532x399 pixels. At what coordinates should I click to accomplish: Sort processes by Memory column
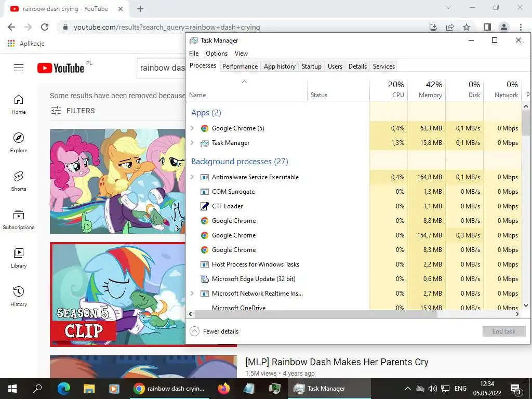427,90
